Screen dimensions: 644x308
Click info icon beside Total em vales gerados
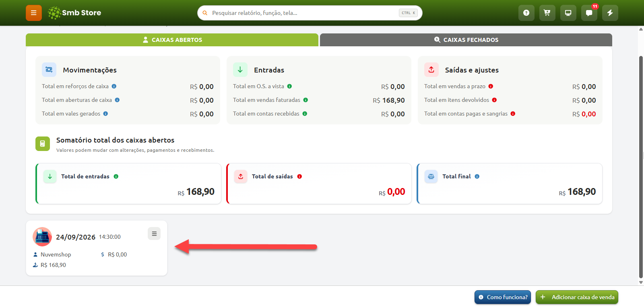pos(105,114)
